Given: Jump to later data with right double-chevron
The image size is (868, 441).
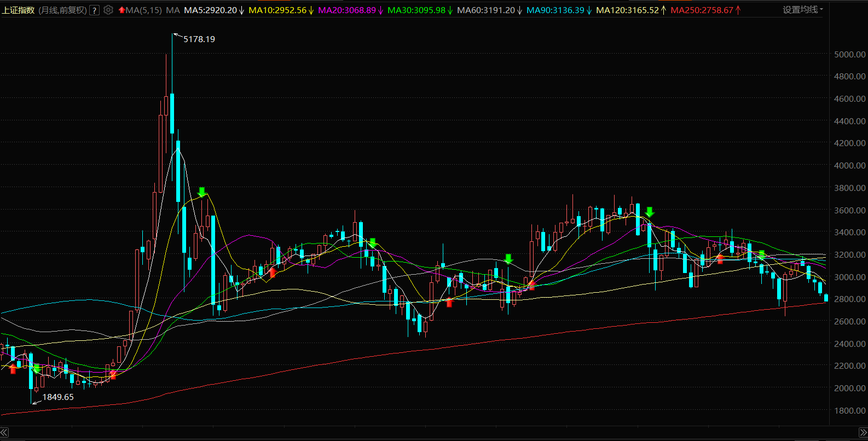Looking at the screenshot, I should (863, 432).
